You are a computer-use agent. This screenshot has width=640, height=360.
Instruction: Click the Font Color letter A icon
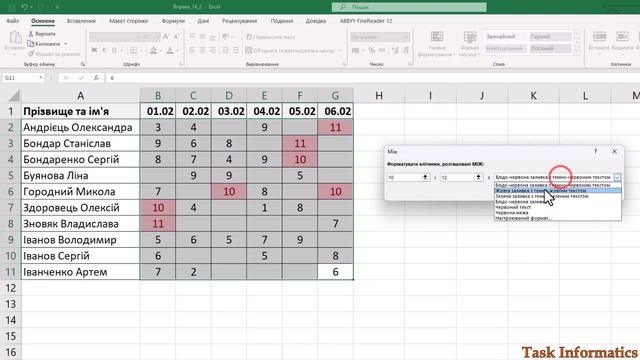(169, 50)
